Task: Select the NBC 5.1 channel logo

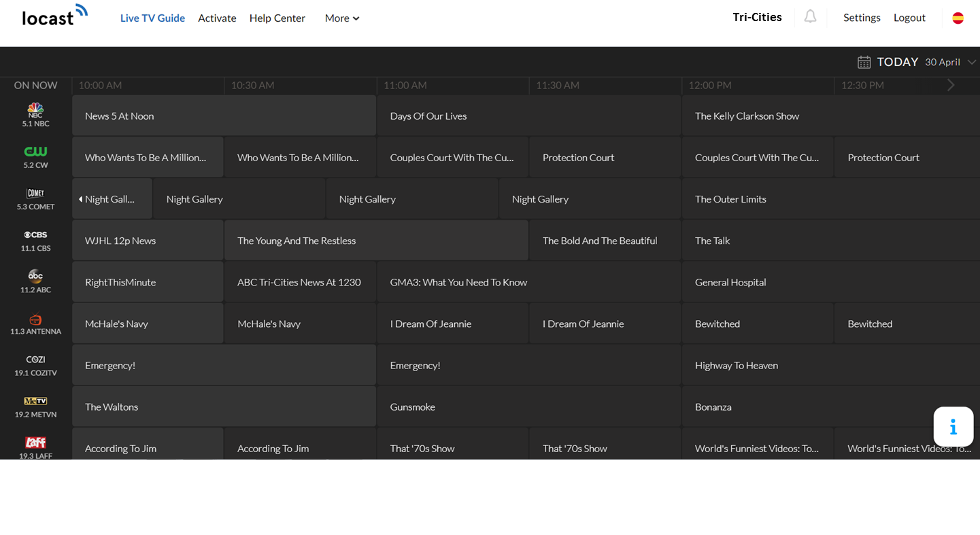Action: point(35,110)
